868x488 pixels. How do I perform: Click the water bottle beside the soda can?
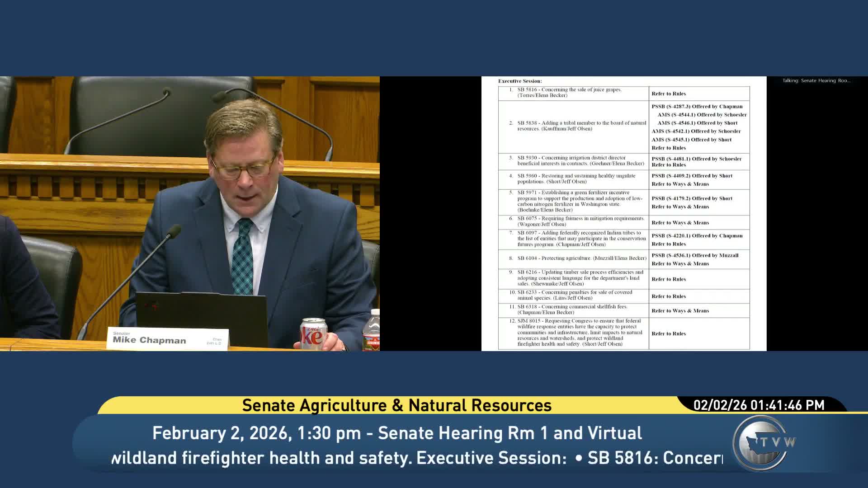(x=372, y=331)
